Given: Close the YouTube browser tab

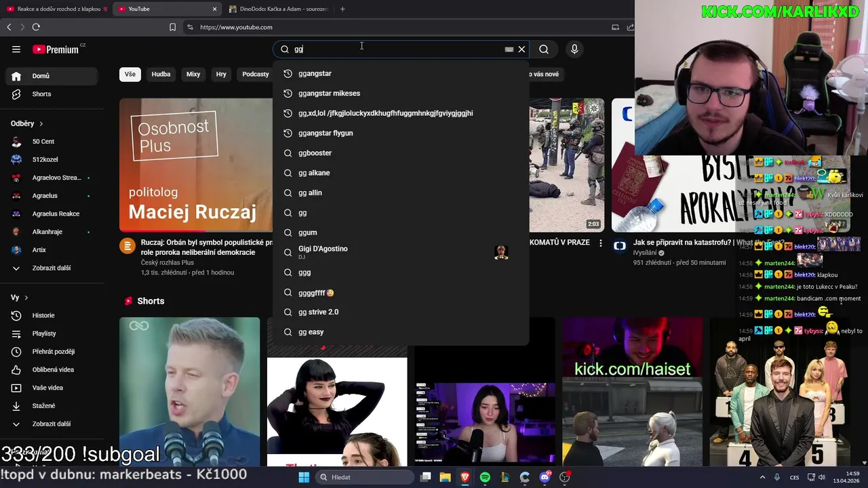Looking at the screenshot, I should (215, 9).
